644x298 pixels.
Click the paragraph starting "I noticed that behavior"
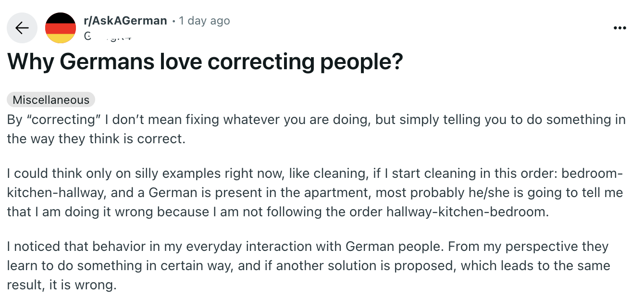309,266
